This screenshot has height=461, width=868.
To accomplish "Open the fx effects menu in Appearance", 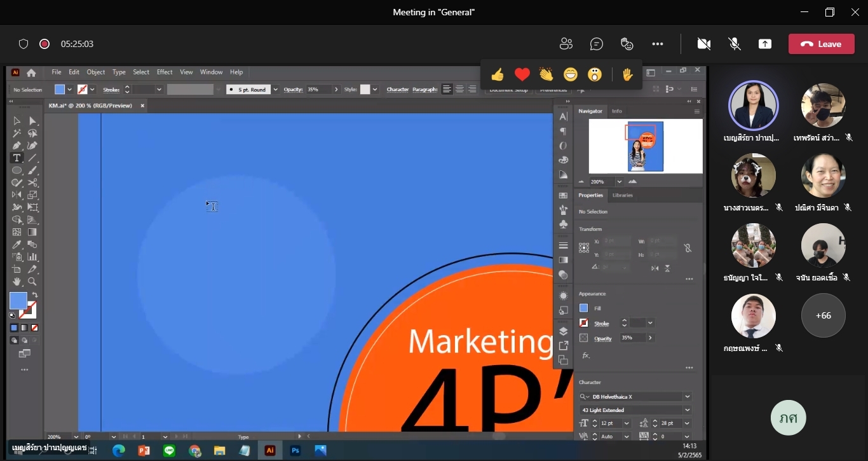I will (x=585, y=355).
